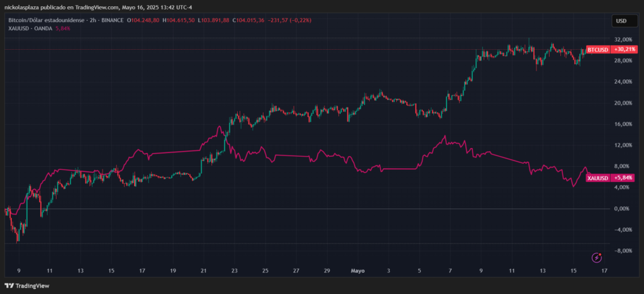Screen dimensions: 644x294
Task: Click the +30,21% BTCUSD percentage badge
Action: click(625, 49)
